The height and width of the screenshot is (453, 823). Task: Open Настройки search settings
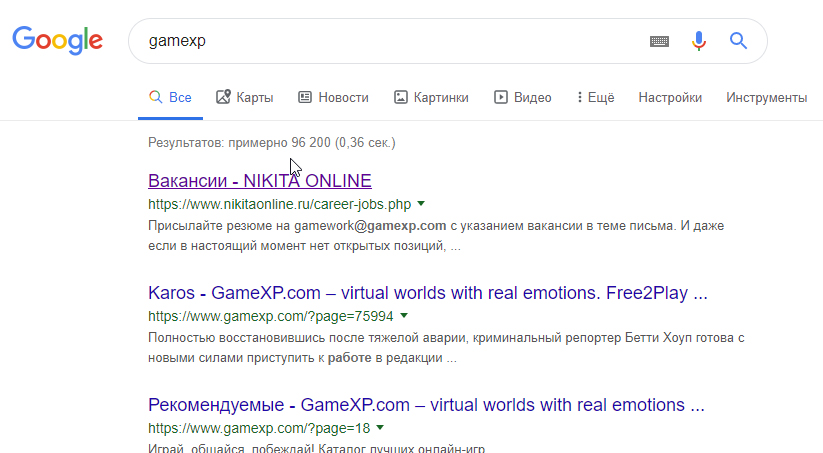[x=669, y=97]
